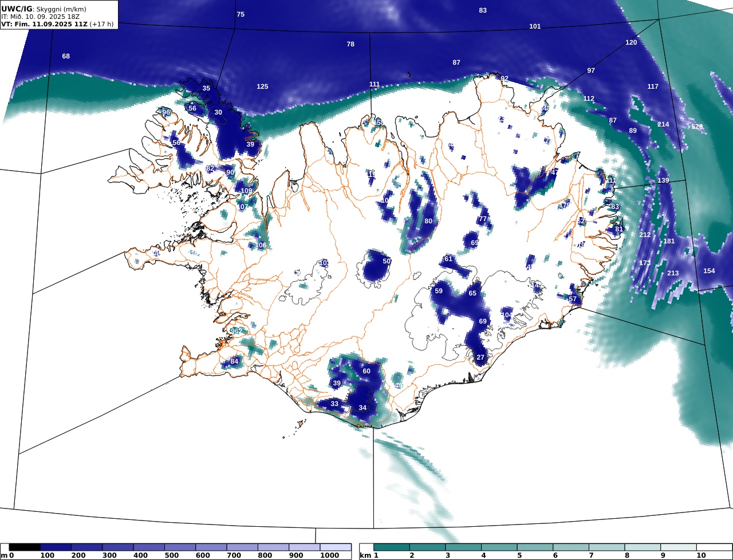Click the dark teal 1–2 km legend swatch
733x560 pixels.
point(392,547)
